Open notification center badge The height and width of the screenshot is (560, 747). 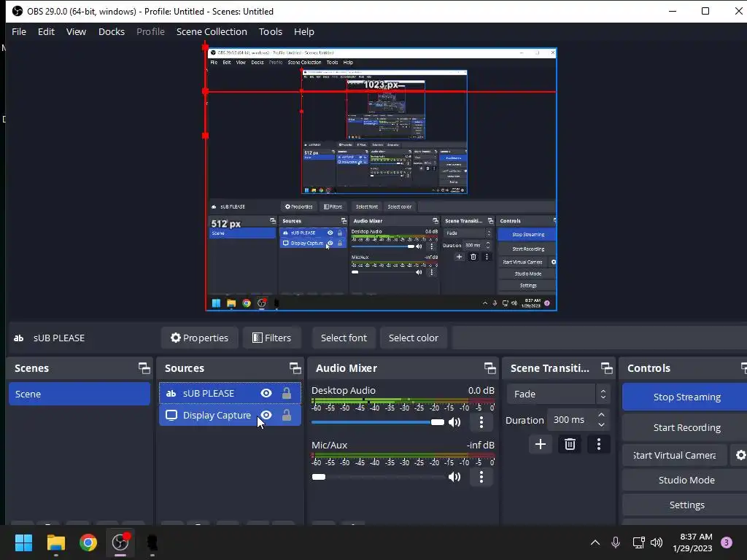point(727,542)
